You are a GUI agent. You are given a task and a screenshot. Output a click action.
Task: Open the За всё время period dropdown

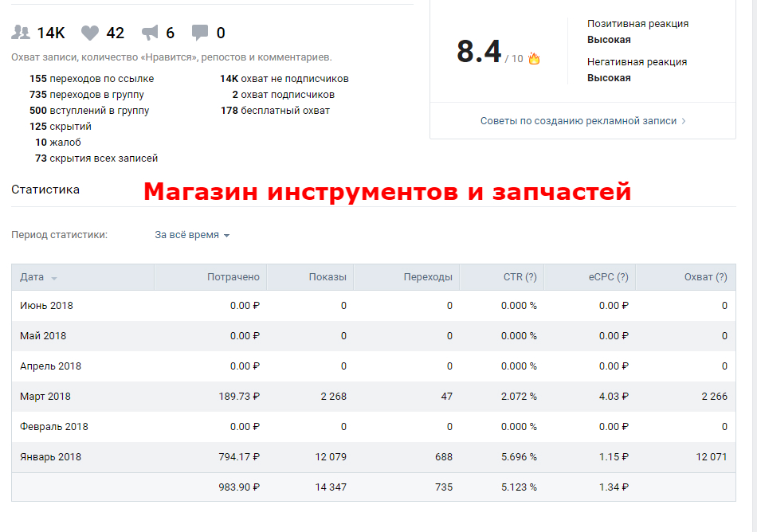192,235
